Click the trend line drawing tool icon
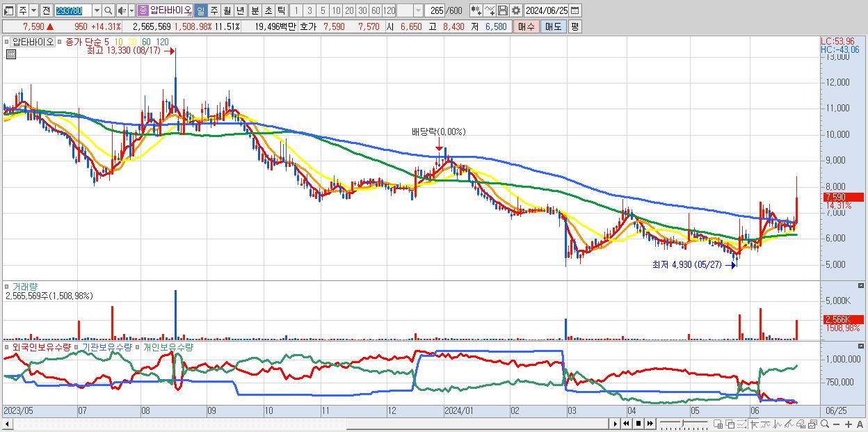Viewport: 868px width, 432px height. pos(789,424)
